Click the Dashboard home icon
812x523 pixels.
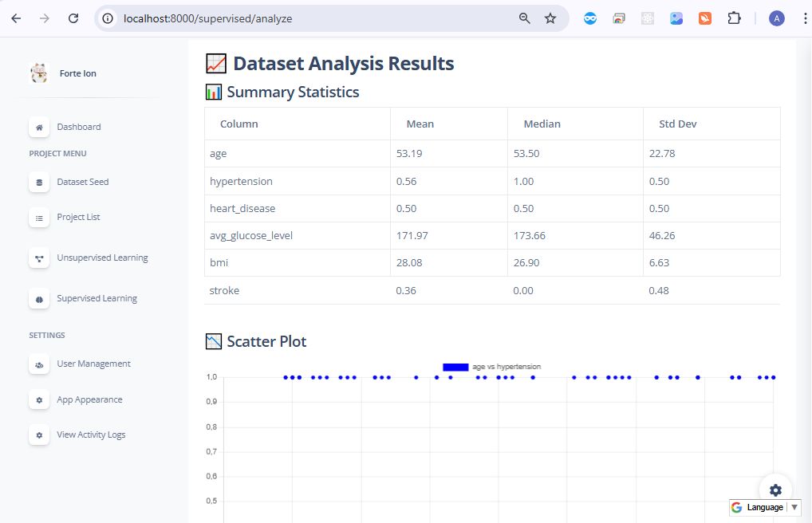39,128
